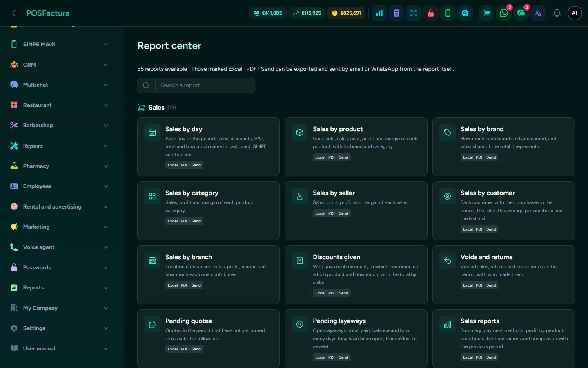Image resolution: width=588 pixels, height=368 pixels.
Task: Open WhatsApp icon with 3 badge
Action: pyautogui.click(x=504, y=13)
